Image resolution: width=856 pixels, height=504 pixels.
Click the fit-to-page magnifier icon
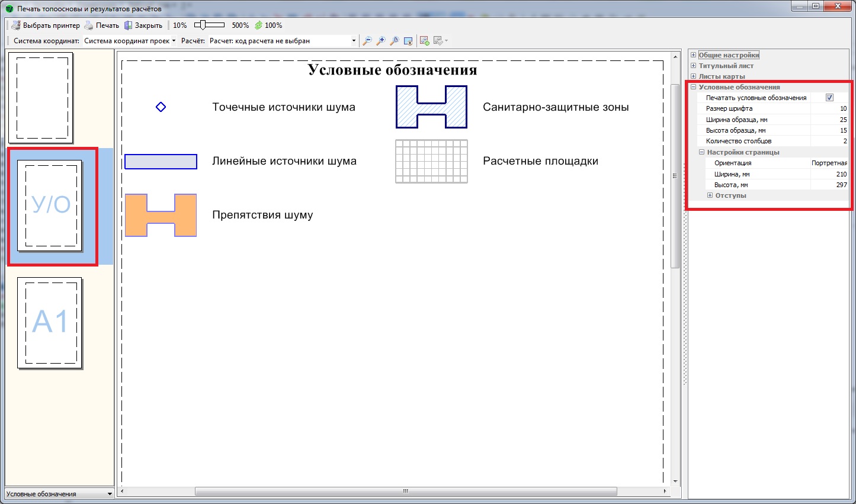(x=395, y=41)
